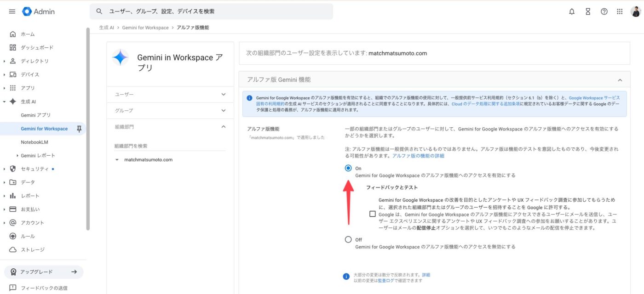Go to ダッシュボード in the sidebar
644x294 pixels.
click(37, 48)
